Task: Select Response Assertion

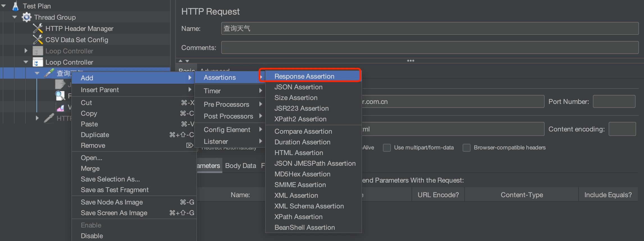Action: (x=313, y=76)
